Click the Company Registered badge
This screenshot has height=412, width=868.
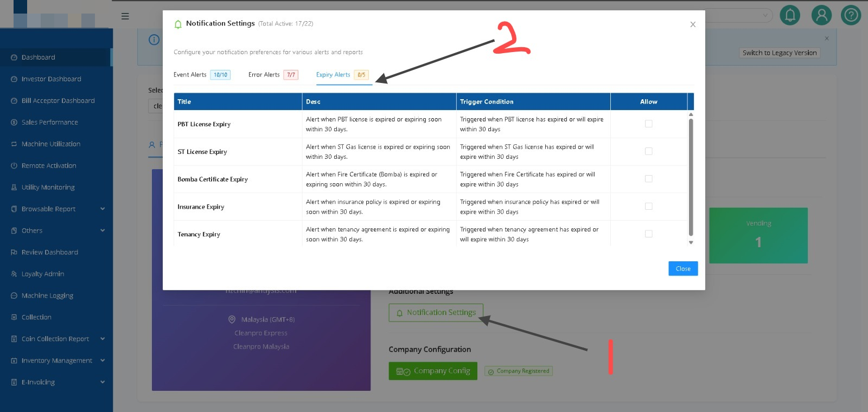point(519,371)
